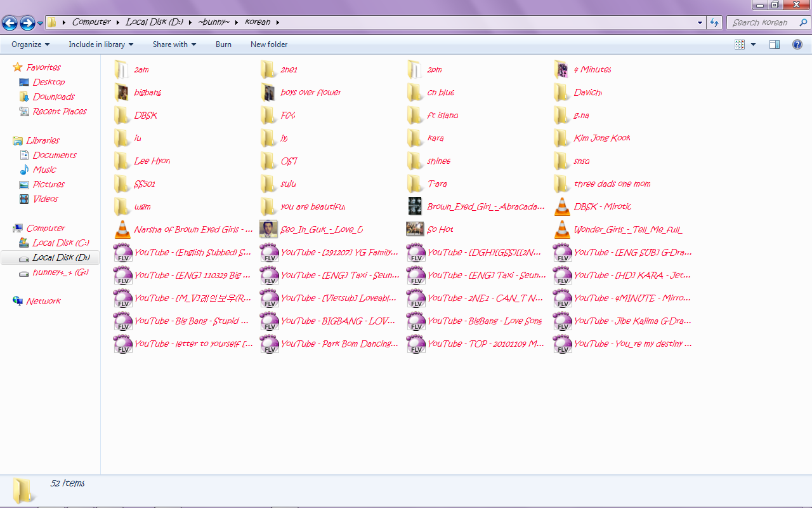The width and height of the screenshot is (812, 508).
Task: Select the wgm folder icon
Action: click(121, 206)
